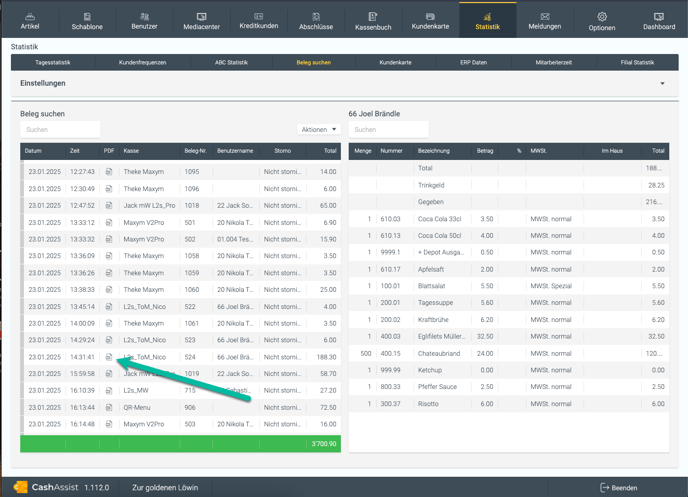Click the Kraftbrühe item row
This screenshot has width=688, height=497.
pos(509,320)
